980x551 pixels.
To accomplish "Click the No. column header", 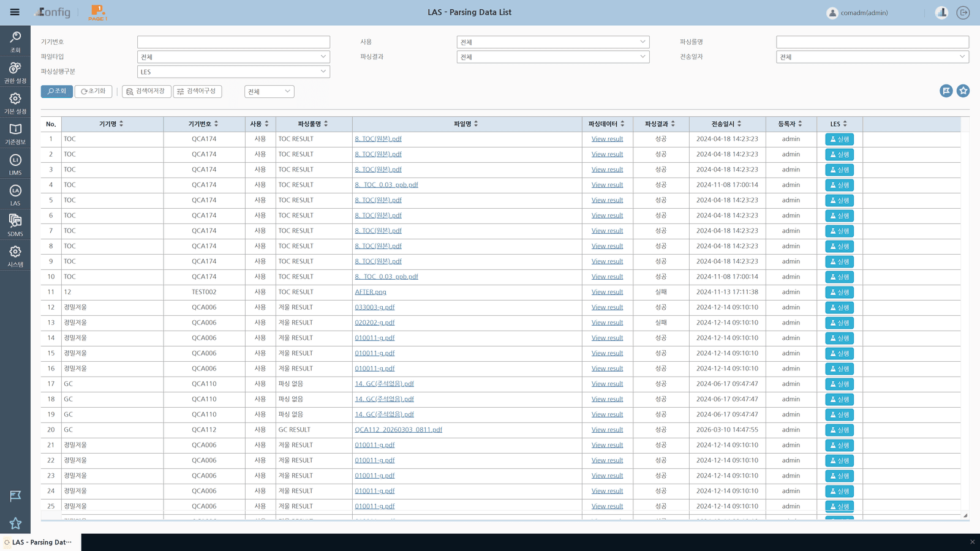I will 51,124.
